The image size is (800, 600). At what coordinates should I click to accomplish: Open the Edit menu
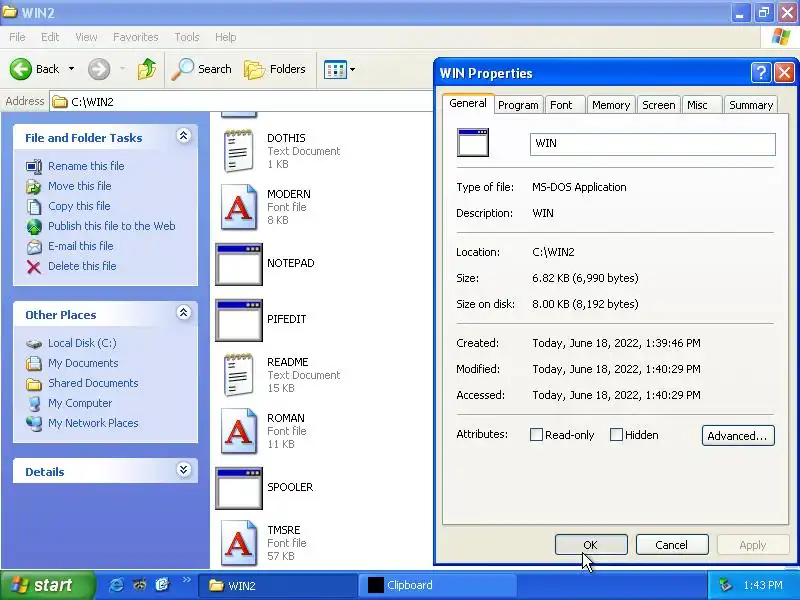[49, 37]
